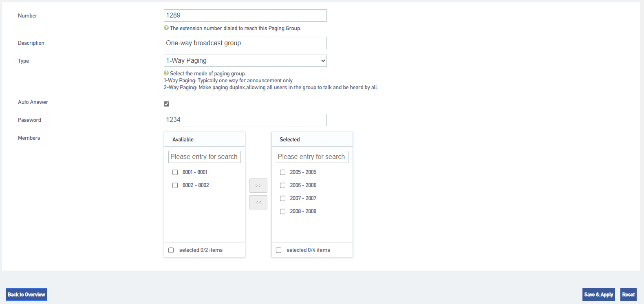Click the Save & Apply button

tap(599, 295)
